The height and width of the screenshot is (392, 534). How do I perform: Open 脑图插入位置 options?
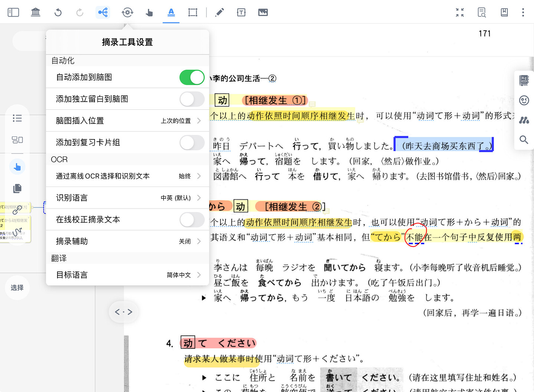127,121
